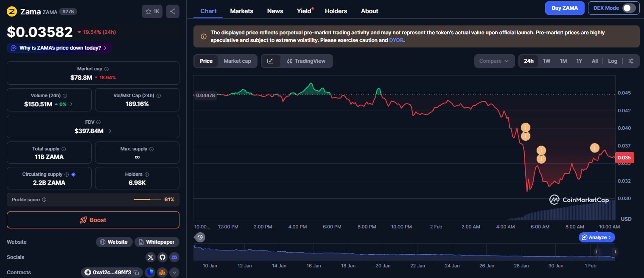Open the X (Twitter) social icon
Viewport: 644px width, 278px height.
click(x=151, y=257)
